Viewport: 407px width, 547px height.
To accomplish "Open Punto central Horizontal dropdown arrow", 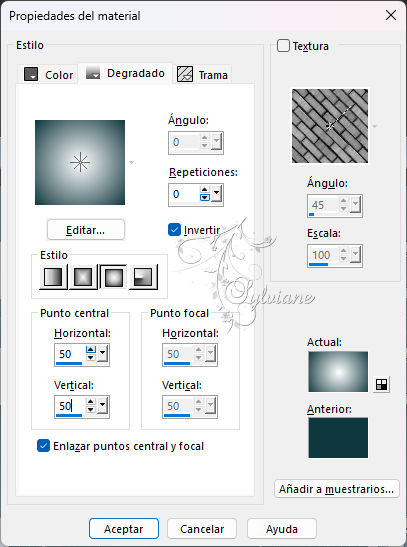I will click(103, 353).
